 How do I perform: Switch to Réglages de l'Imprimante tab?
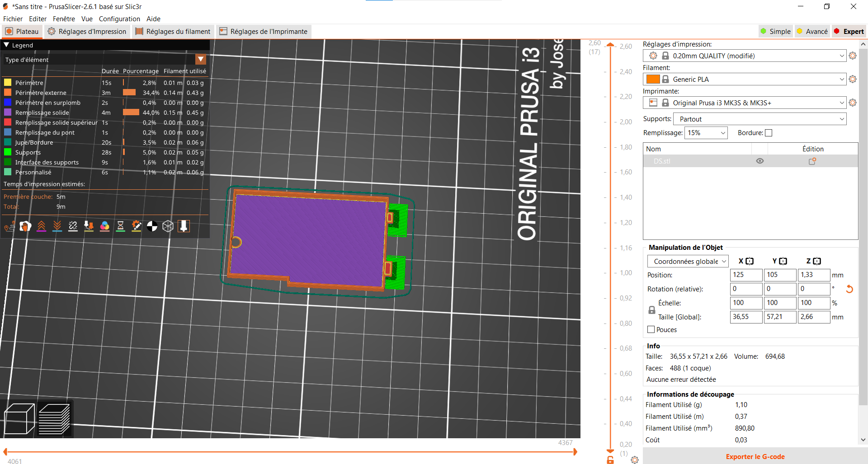coord(263,31)
